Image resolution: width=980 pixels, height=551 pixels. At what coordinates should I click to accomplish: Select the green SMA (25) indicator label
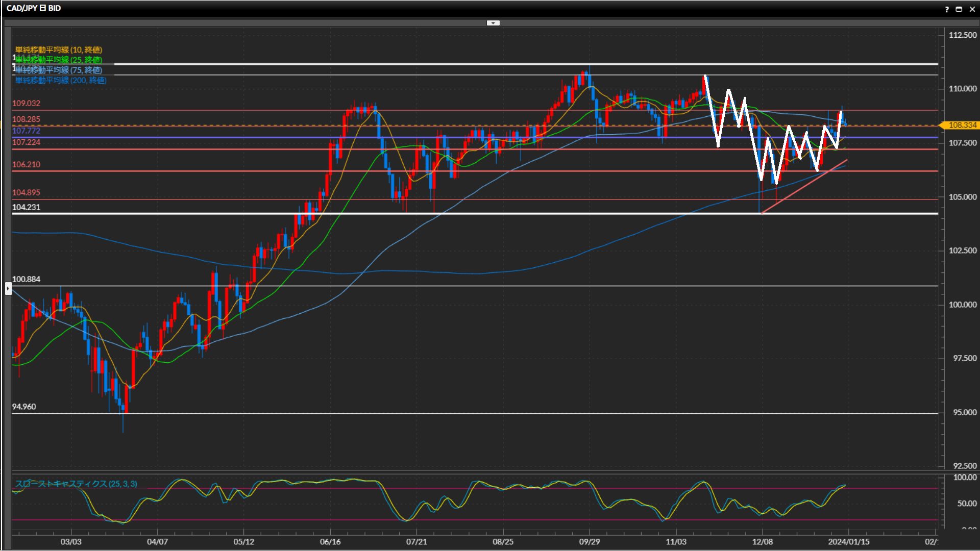(x=59, y=60)
